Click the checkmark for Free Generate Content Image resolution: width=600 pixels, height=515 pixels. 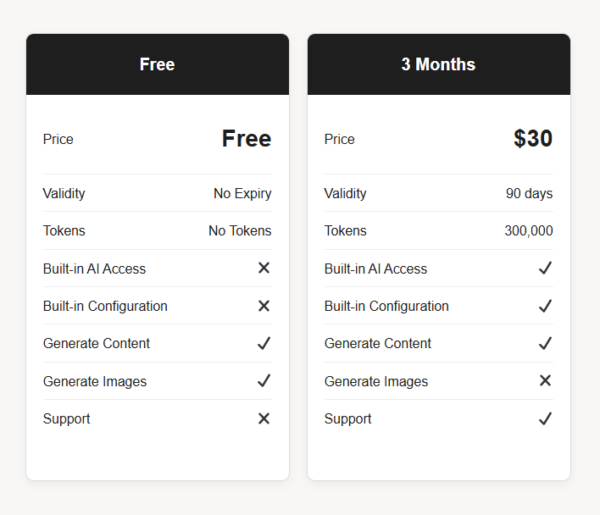(x=264, y=343)
